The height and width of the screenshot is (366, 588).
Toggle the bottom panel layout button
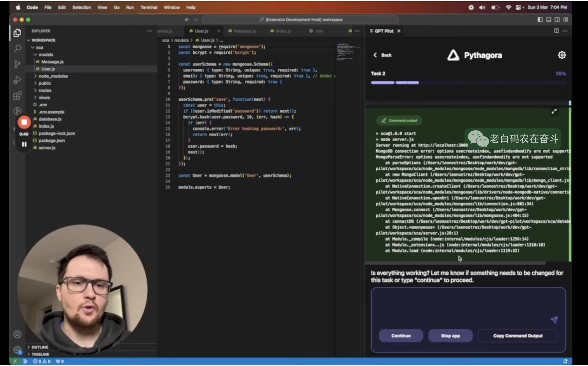(549, 20)
